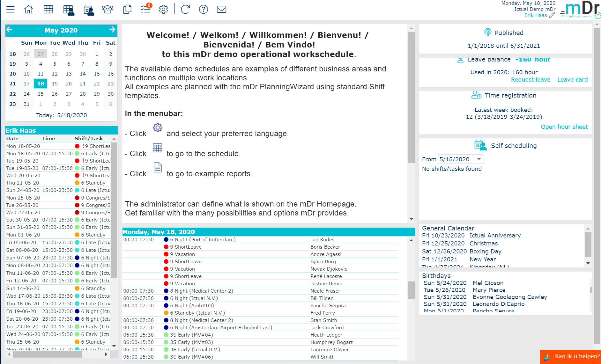601x364 pixels.
Task: Open the Kan ik u helpen chat
Action: pyautogui.click(x=570, y=357)
